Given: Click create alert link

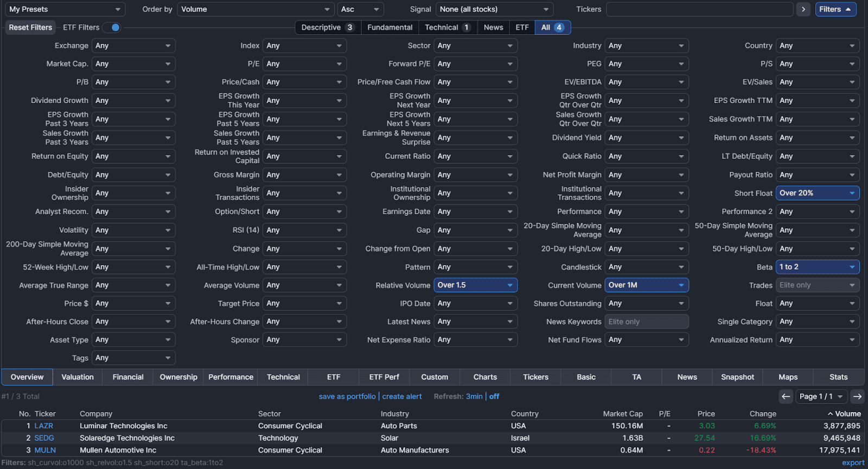Looking at the screenshot, I should click(x=402, y=396).
